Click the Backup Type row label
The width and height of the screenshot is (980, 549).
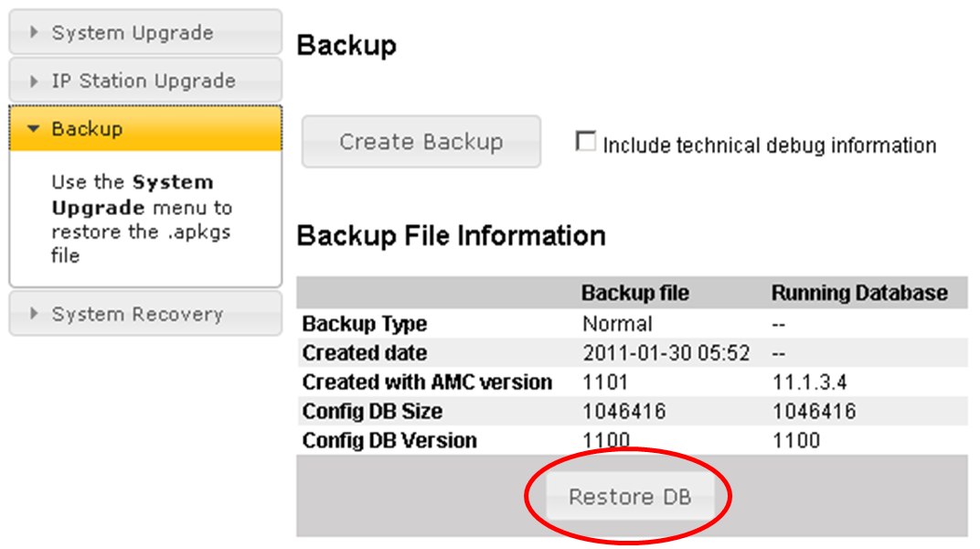point(365,324)
